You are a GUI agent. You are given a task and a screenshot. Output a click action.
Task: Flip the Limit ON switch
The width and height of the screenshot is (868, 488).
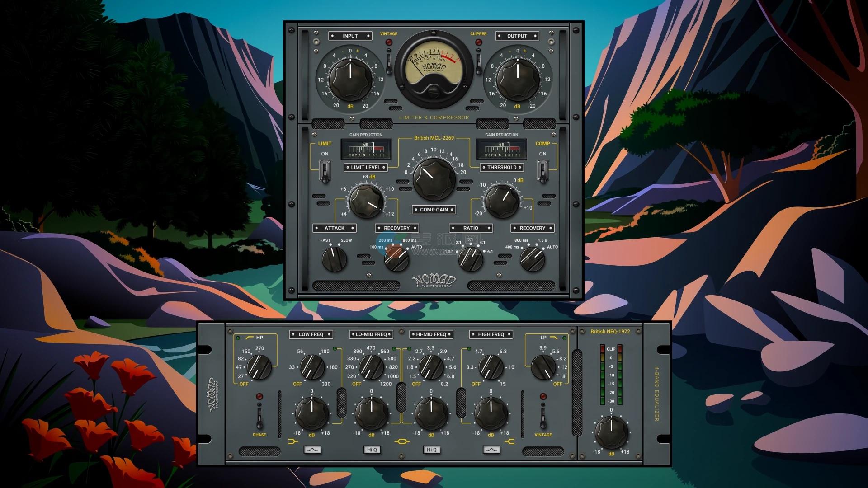325,172
